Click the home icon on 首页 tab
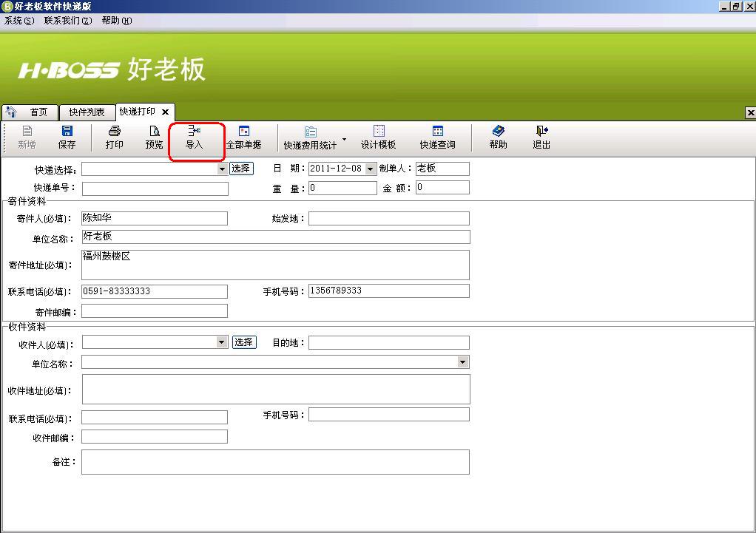The width and height of the screenshot is (756, 533). point(11,112)
